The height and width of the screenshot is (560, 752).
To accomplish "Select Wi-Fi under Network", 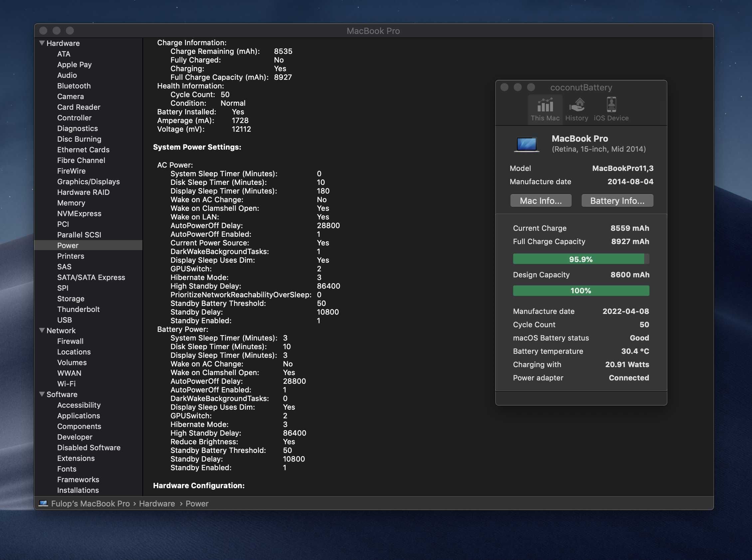I will [x=66, y=384].
